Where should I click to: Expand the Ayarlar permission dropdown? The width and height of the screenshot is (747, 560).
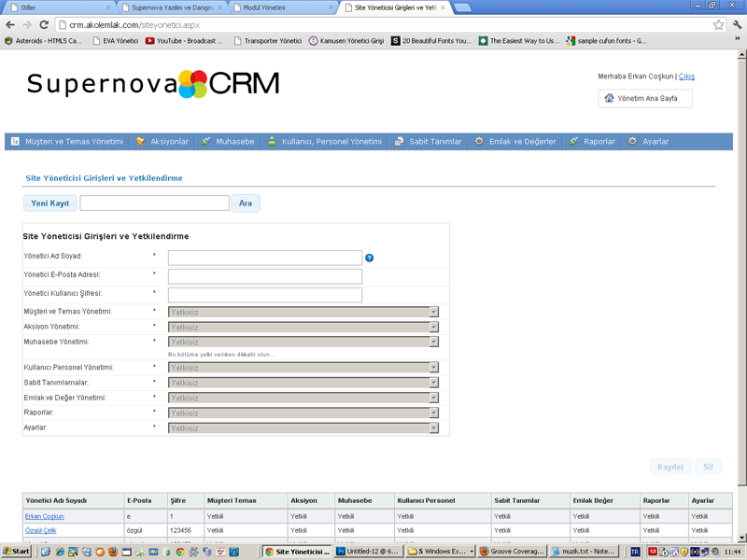[433, 428]
